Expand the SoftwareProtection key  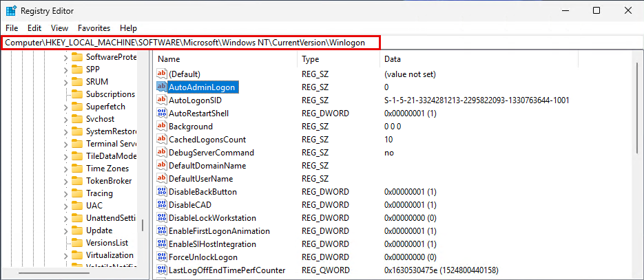[65, 57]
